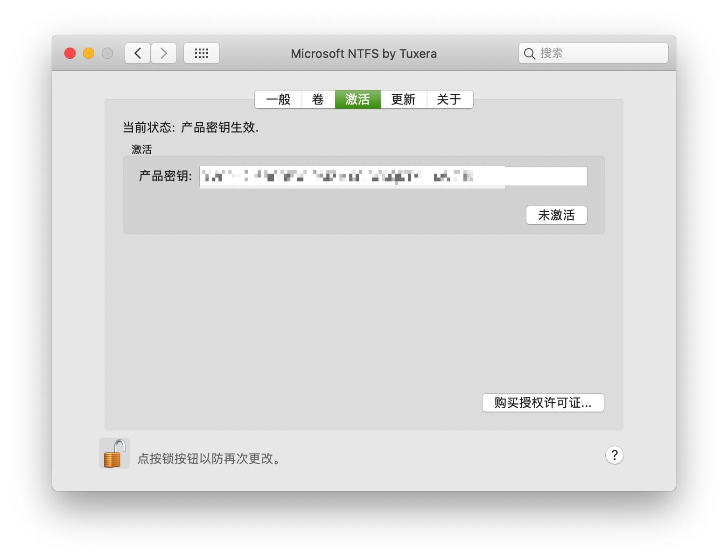Click the padlock icon to prevent changes
The height and width of the screenshot is (560, 728).
click(x=114, y=453)
